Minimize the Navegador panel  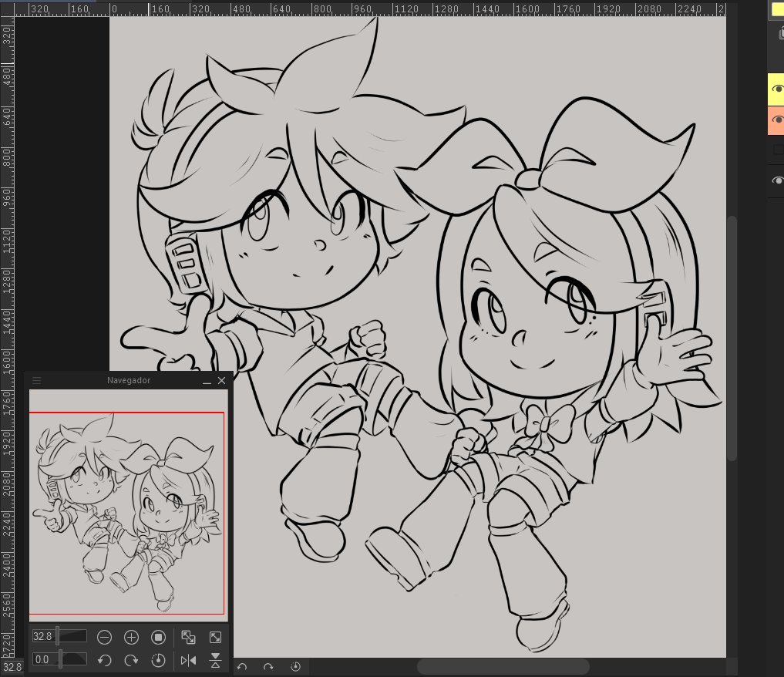[207, 381]
